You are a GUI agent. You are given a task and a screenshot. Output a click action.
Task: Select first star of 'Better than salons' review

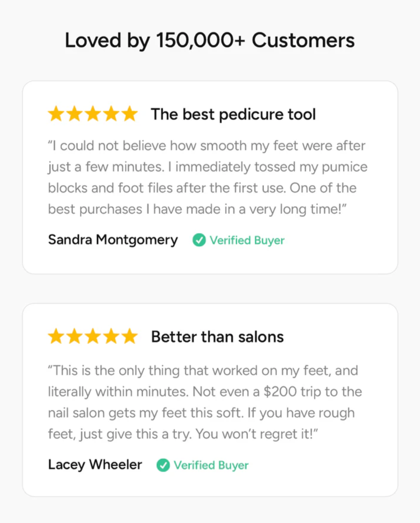(x=56, y=337)
